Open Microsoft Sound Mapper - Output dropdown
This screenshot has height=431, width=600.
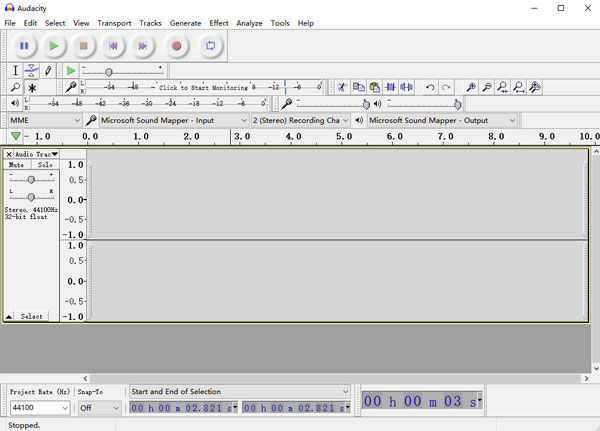[442, 121]
